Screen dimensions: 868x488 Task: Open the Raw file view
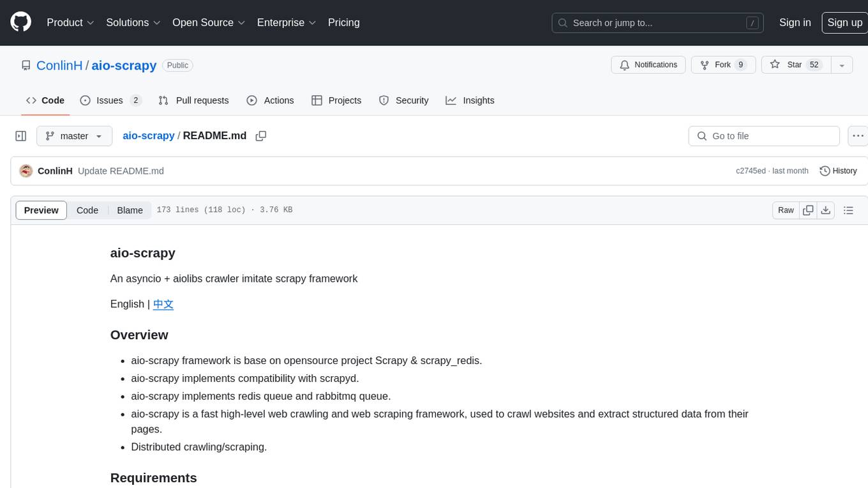(786, 210)
